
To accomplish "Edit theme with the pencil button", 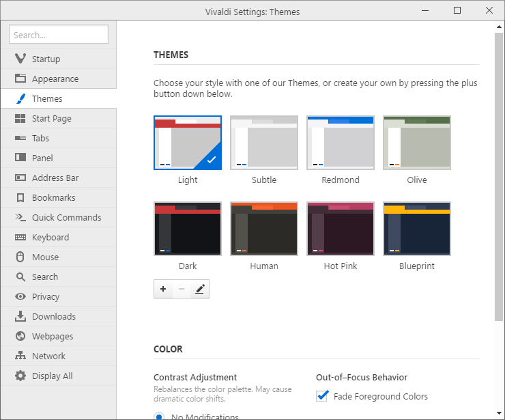I will click(200, 289).
